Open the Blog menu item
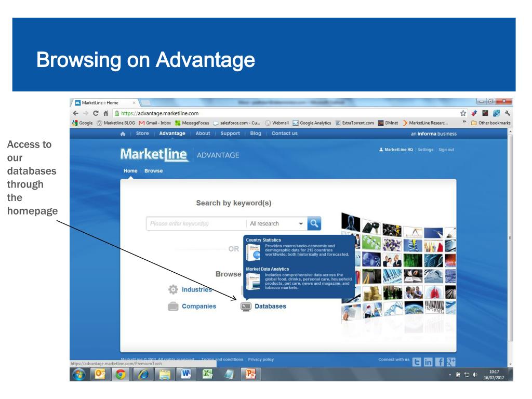Image resolution: width=532 pixels, height=399 pixels. click(x=256, y=134)
